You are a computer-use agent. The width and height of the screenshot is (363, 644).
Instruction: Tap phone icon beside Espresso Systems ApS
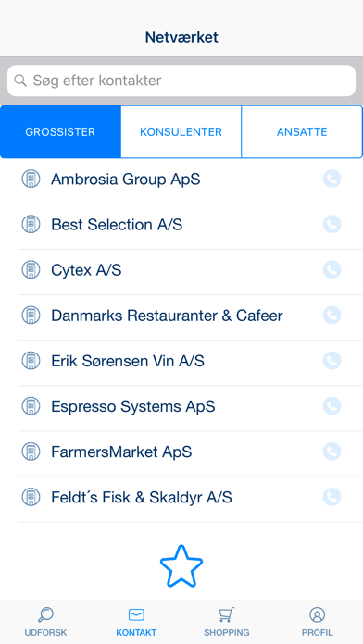click(332, 406)
